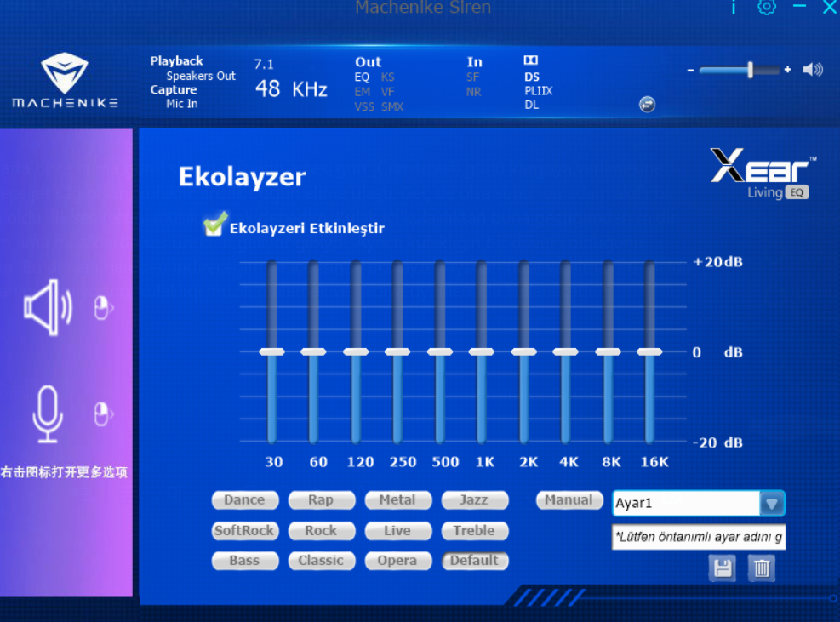Apply the Metal preset

398,499
